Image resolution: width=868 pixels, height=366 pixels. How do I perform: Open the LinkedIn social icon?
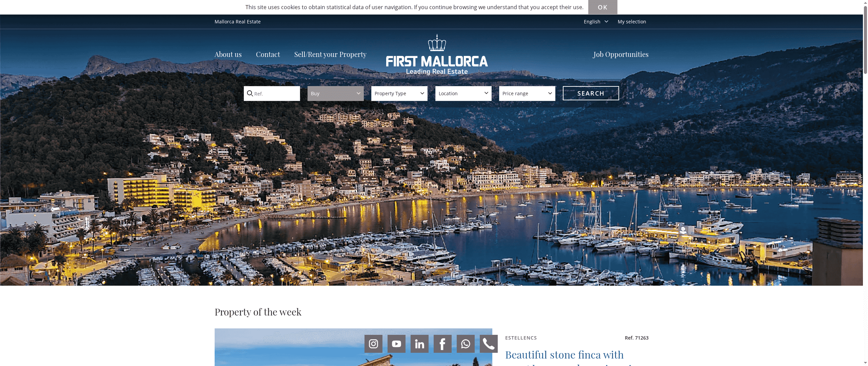tap(419, 344)
